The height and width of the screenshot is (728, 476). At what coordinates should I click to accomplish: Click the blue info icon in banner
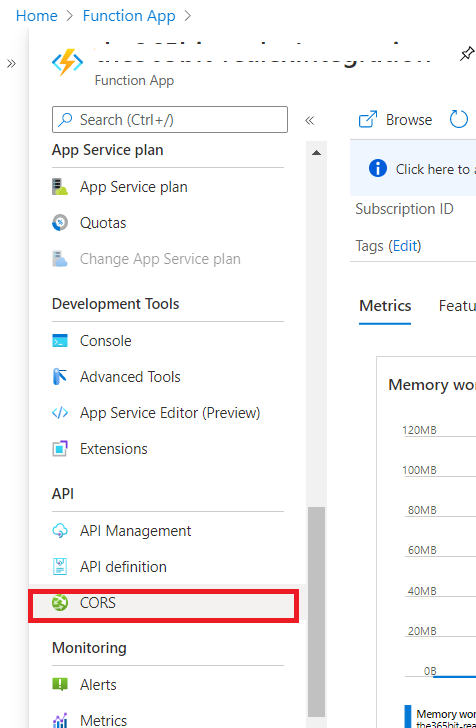point(378,169)
